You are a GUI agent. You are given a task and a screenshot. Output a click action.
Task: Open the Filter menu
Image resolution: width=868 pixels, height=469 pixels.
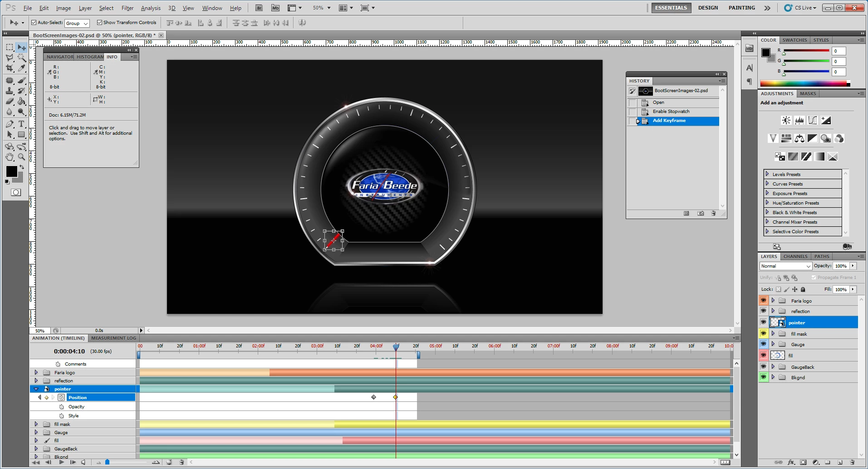(128, 8)
